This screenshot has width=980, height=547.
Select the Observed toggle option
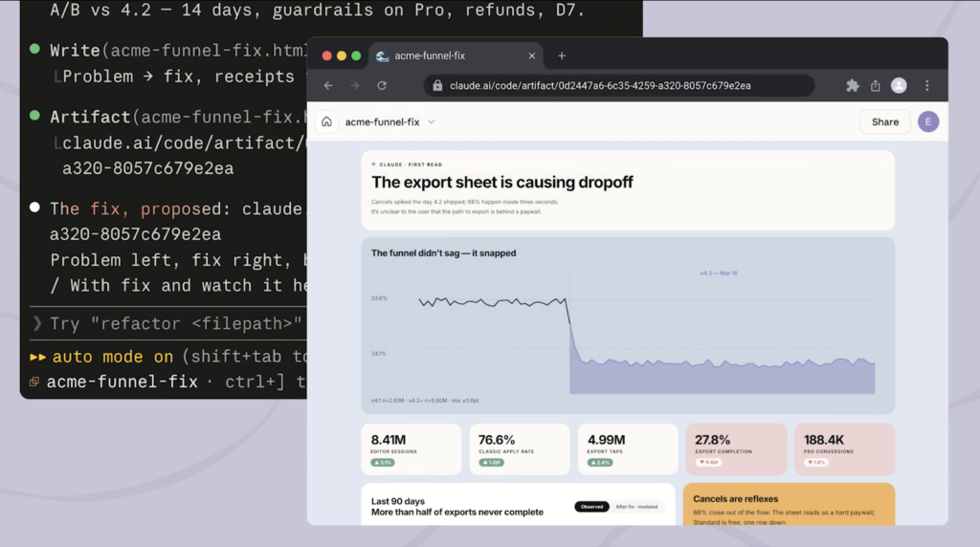tap(591, 507)
